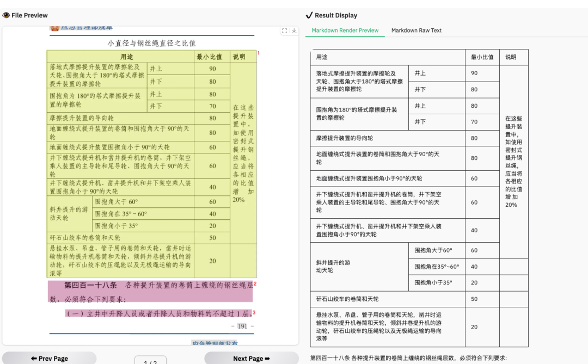
Task: Click rendered cell 围抱角在35°~60°
Action: point(437,267)
